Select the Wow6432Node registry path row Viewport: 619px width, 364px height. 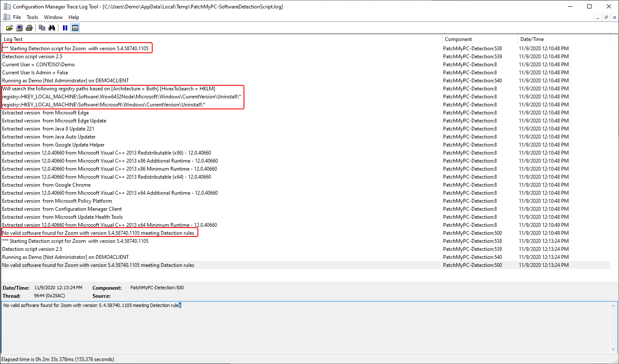(x=306, y=97)
